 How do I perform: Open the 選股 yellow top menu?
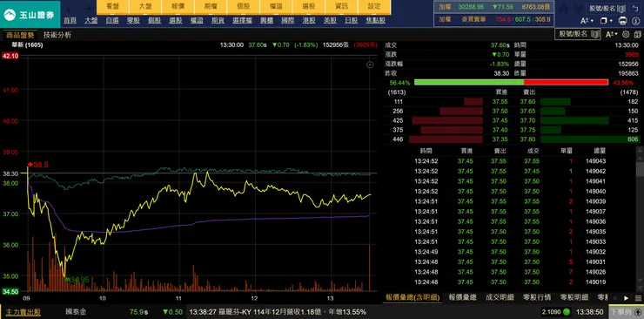[x=308, y=7]
